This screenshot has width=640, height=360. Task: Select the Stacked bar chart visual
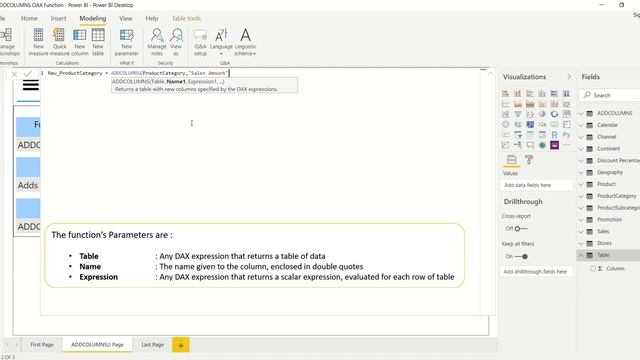(x=505, y=93)
